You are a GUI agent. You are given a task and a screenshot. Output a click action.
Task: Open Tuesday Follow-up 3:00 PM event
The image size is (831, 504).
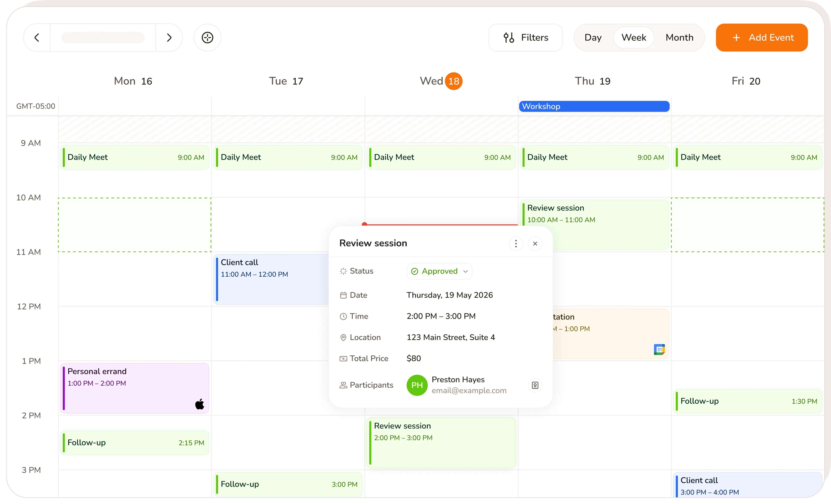click(288, 484)
